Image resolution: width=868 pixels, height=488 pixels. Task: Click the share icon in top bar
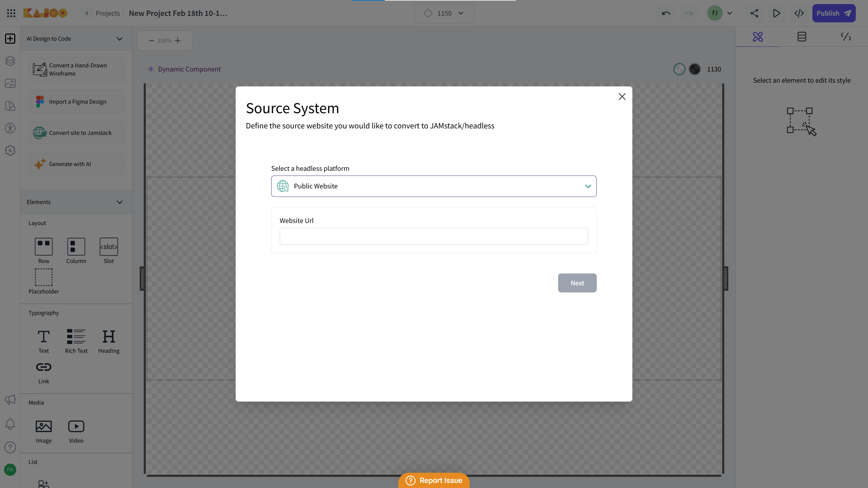point(754,13)
